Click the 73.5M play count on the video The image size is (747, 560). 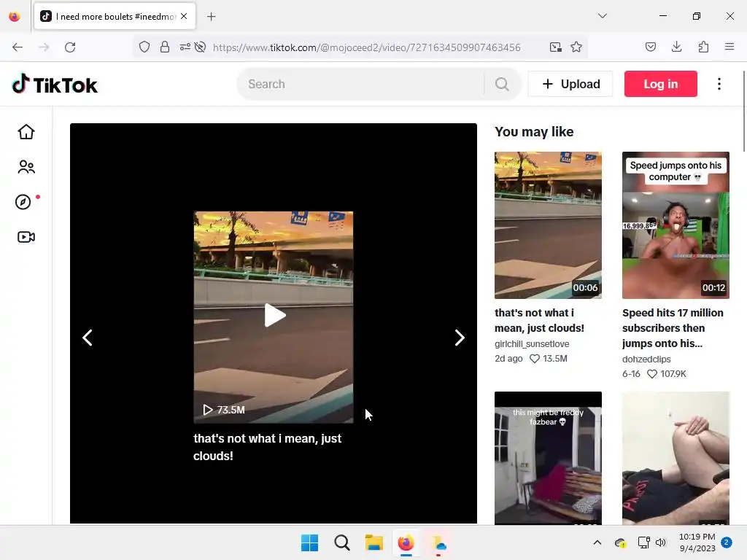click(224, 410)
